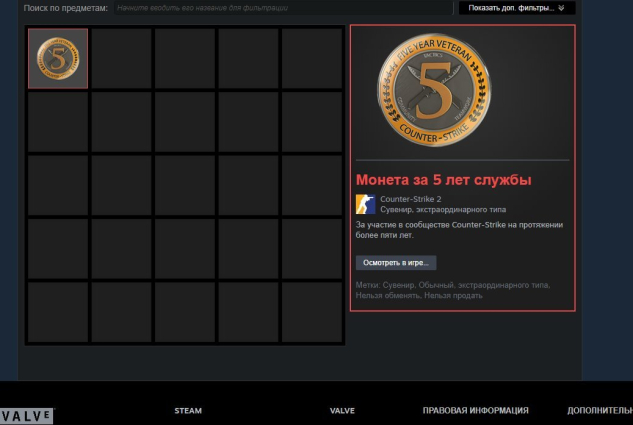
Task: Click the STEAM footer heading
Action: pos(188,410)
